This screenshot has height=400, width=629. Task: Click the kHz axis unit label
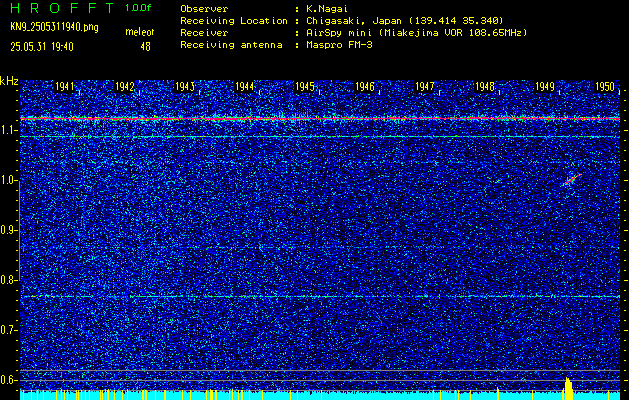tap(9, 81)
